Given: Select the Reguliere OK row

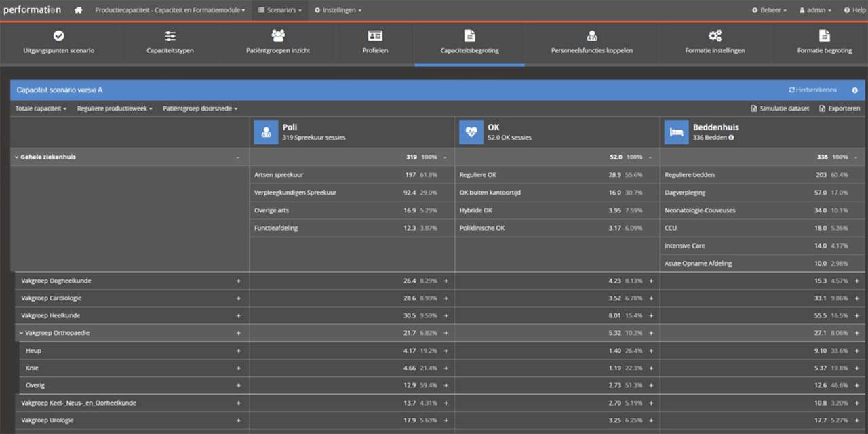Looking at the screenshot, I should tap(557, 175).
